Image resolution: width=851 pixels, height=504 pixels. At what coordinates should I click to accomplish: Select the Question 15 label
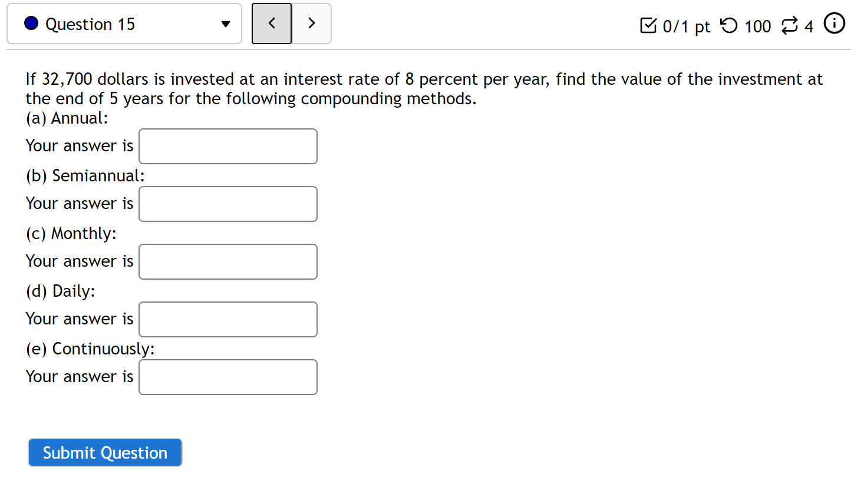coord(90,24)
